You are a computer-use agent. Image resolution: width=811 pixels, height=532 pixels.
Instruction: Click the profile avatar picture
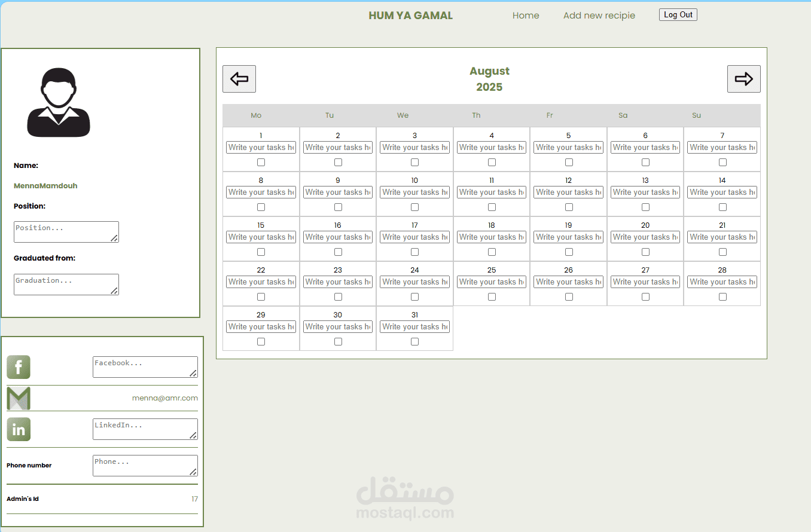point(59,103)
